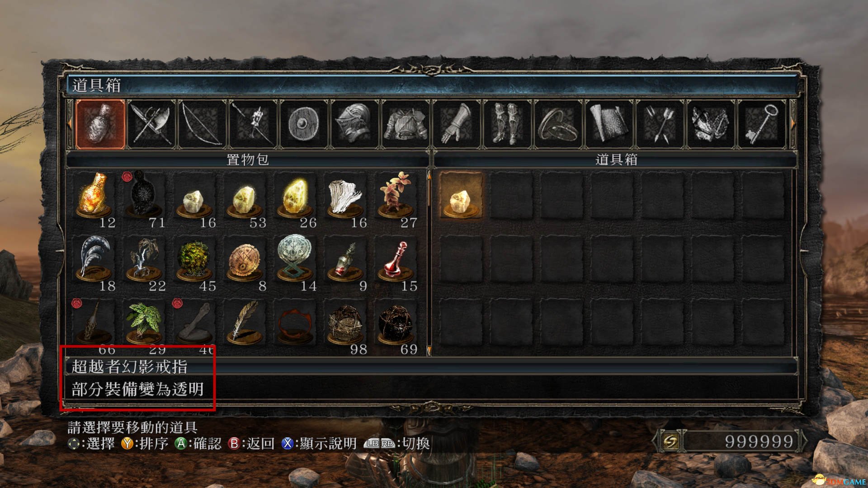Screen dimensions: 868x488
Task: Switch to the bow category icon
Action: (x=202, y=124)
